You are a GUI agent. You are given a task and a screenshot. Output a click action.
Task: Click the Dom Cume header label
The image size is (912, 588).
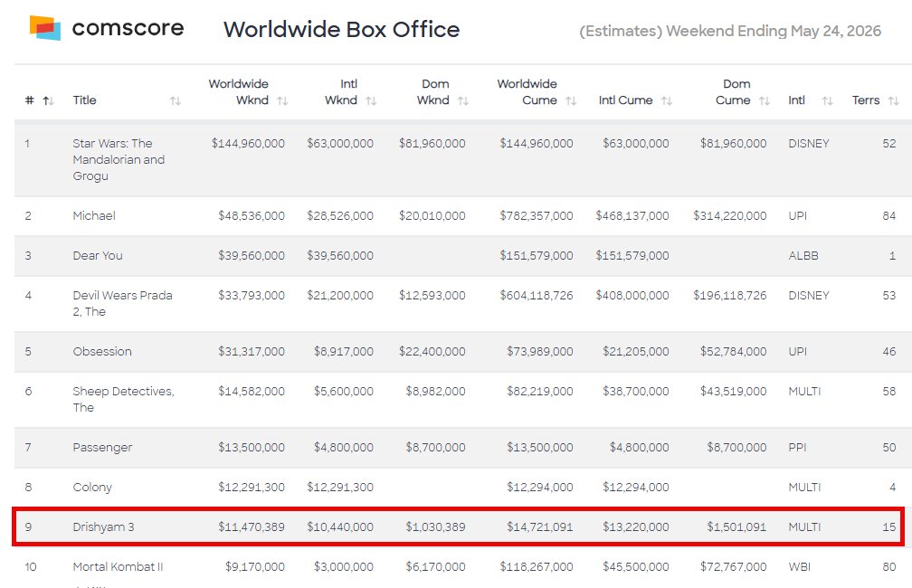click(733, 92)
